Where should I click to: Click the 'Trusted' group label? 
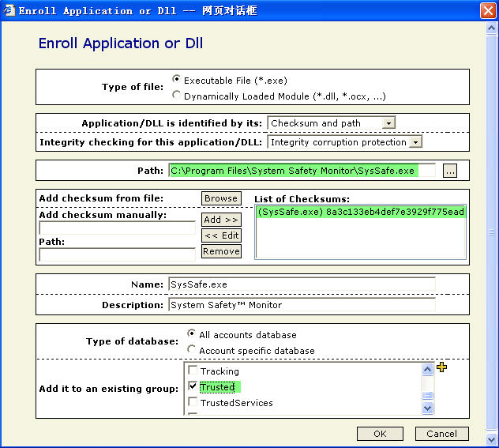click(x=218, y=387)
